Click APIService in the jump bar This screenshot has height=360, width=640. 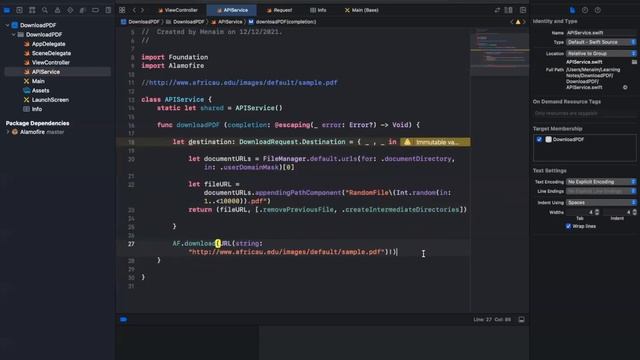pos(227,22)
